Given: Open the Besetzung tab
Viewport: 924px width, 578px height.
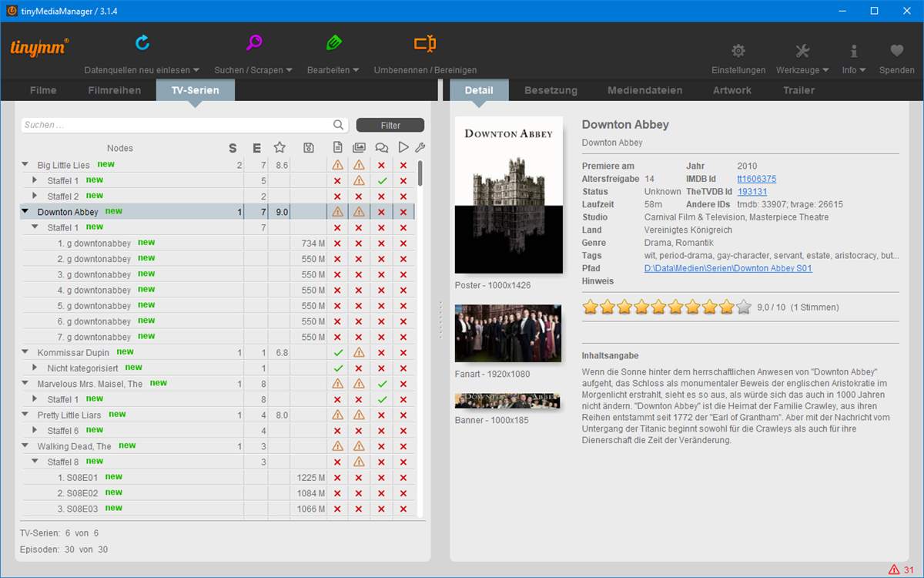Looking at the screenshot, I should (x=551, y=90).
